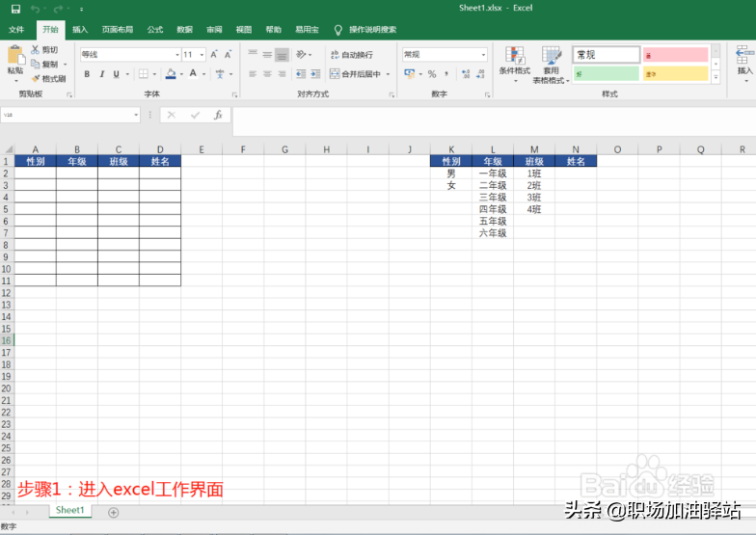Click the cell borders icon
756x535 pixels.
143,73
